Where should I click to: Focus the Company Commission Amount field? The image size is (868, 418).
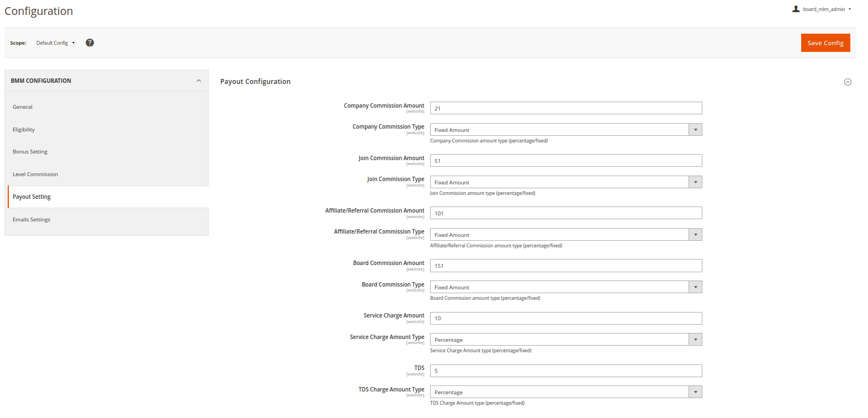(x=565, y=108)
